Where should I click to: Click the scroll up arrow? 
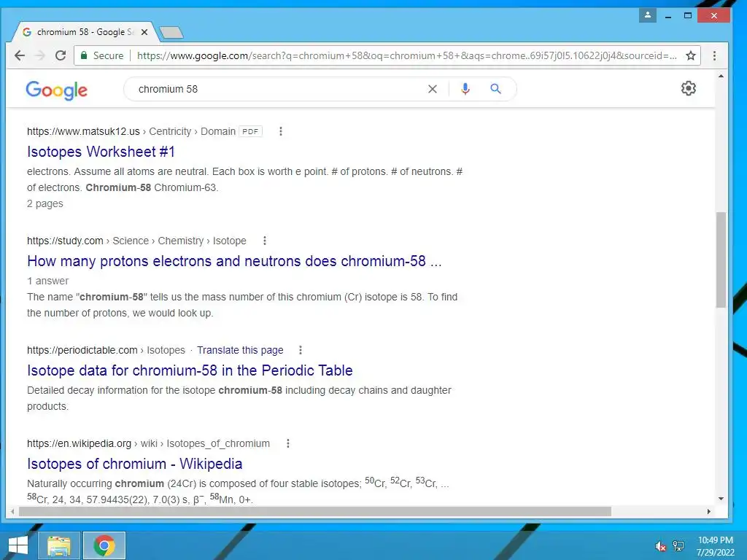721,76
